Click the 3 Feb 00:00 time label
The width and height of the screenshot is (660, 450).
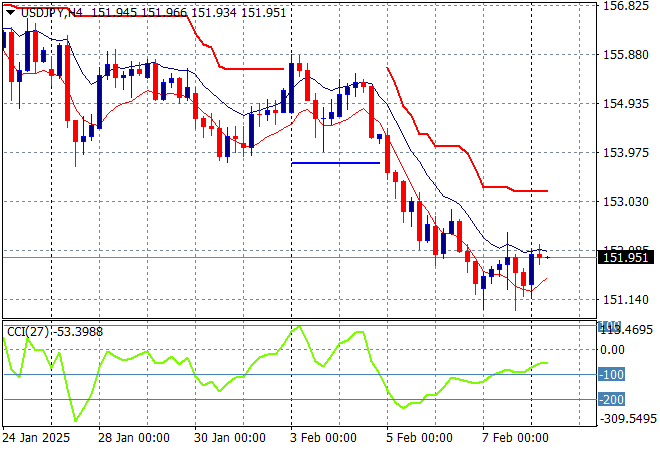pos(323,438)
